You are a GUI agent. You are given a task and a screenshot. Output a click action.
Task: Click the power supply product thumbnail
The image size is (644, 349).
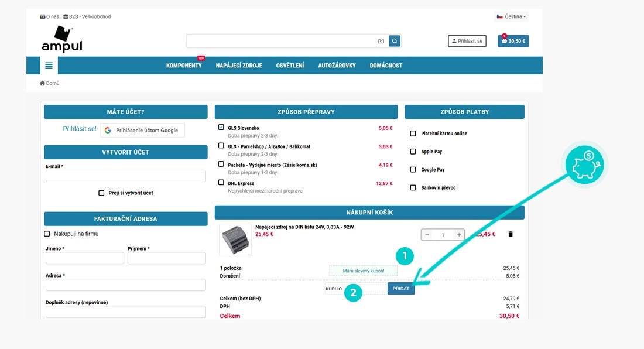235,240
